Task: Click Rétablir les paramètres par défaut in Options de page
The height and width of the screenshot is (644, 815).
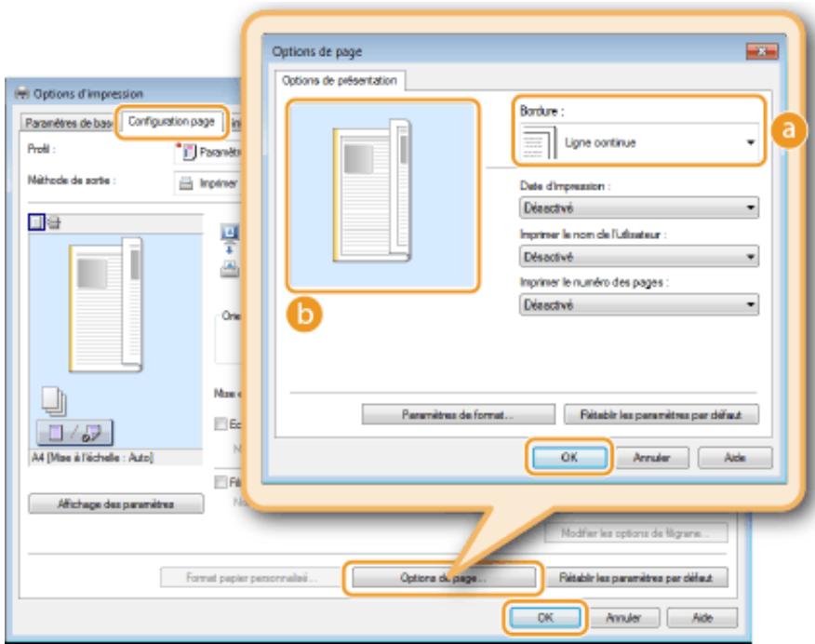Action: pyautogui.click(x=661, y=415)
